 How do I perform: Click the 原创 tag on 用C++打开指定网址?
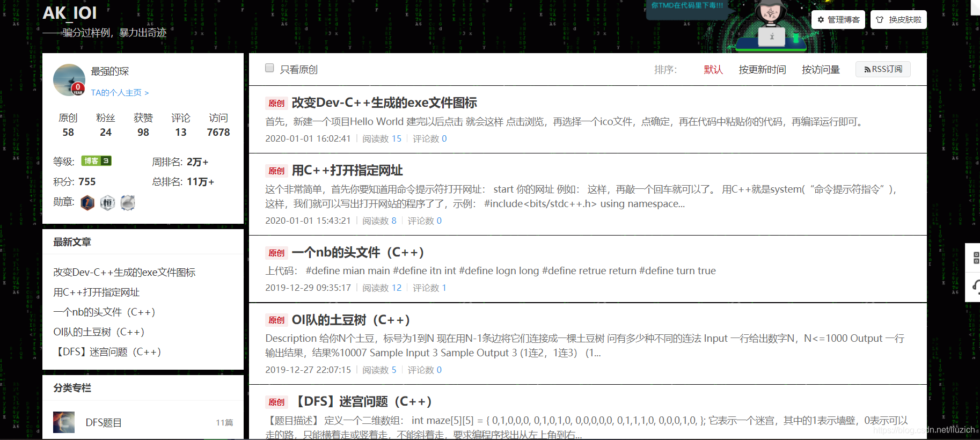276,171
